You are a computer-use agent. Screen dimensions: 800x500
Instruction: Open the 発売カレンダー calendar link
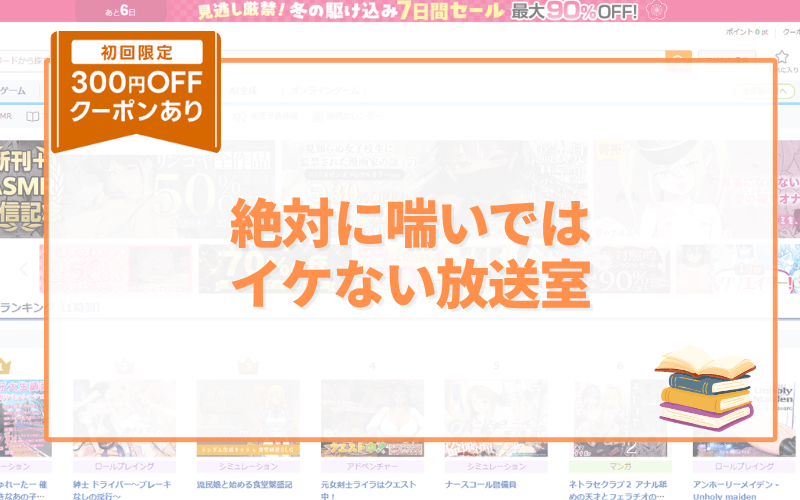click(x=347, y=116)
